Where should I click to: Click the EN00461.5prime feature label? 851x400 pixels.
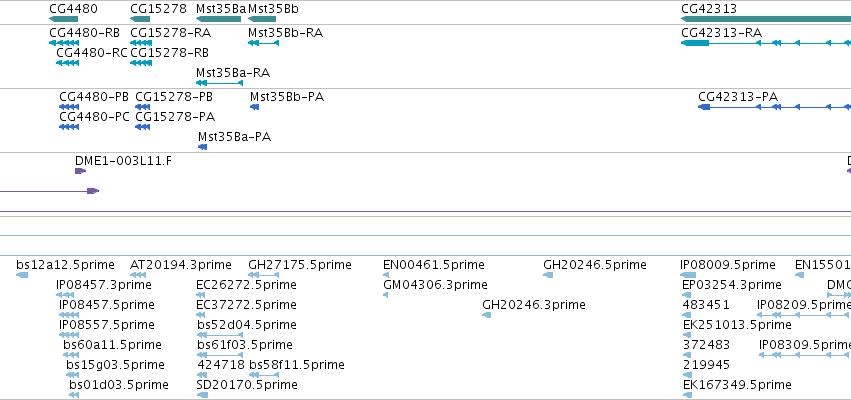tap(434, 265)
